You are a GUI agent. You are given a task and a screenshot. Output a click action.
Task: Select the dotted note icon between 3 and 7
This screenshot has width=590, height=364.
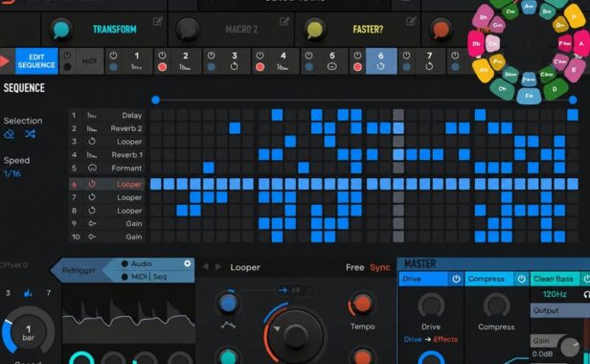click(28, 293)
